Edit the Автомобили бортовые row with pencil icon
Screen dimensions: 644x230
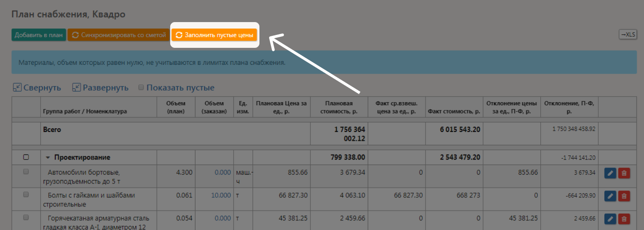[610, 173]
